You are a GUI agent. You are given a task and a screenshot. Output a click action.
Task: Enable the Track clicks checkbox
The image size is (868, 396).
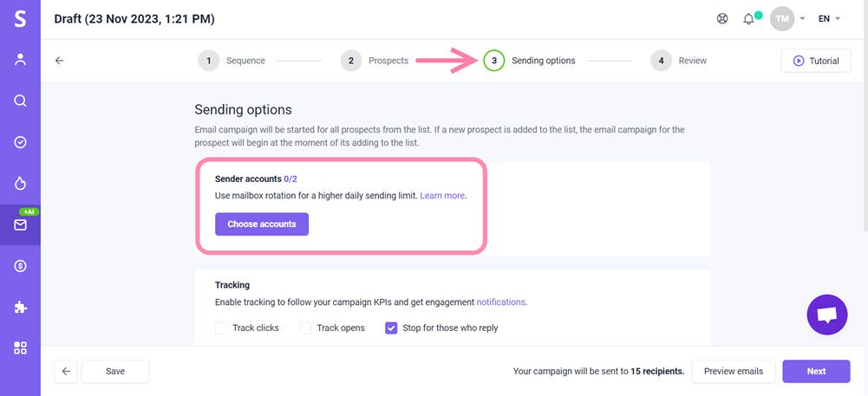coord(221,328)
